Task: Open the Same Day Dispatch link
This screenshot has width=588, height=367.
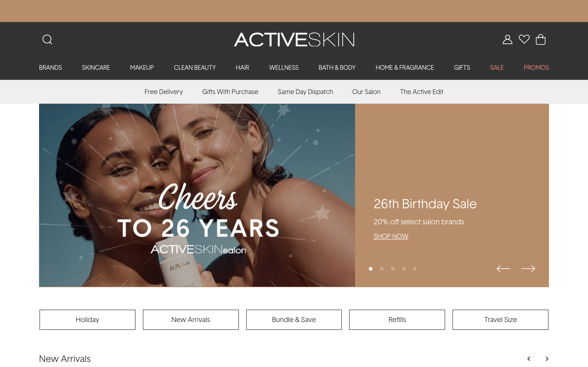Action: 305,92
